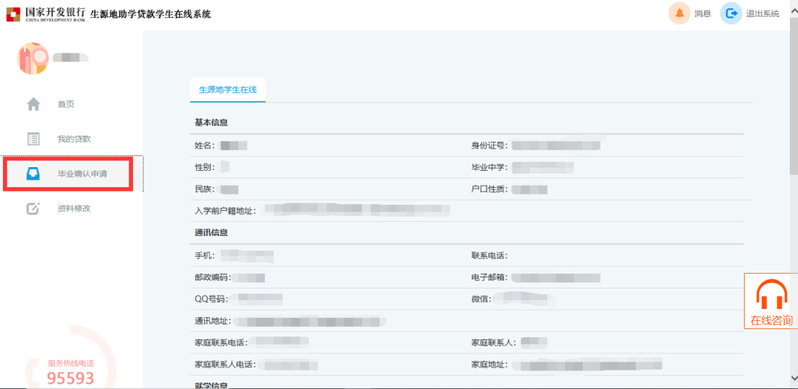798x389 pixels.
Task: Click the 家庭联系电话 field label
Action: coord(221,343)
